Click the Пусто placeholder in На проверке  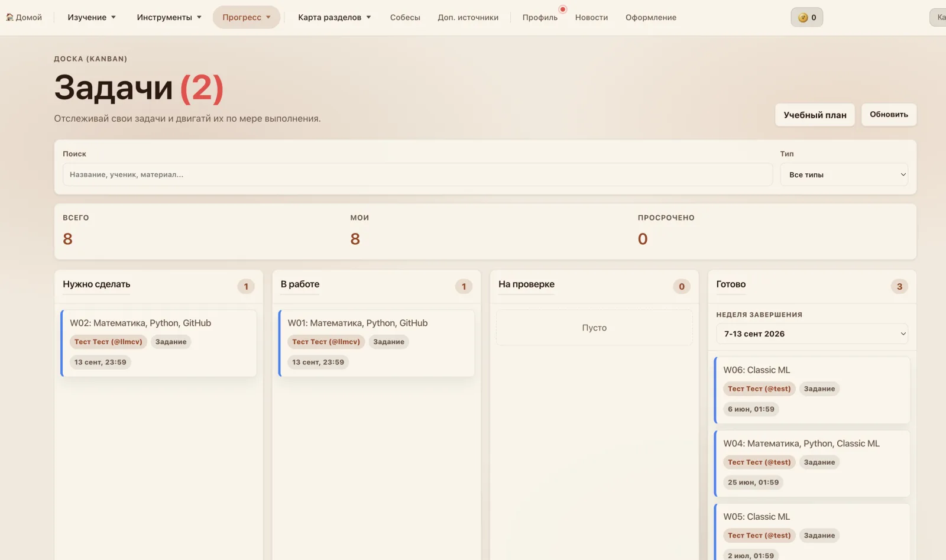pyautogui.click(x=594, y=328)
